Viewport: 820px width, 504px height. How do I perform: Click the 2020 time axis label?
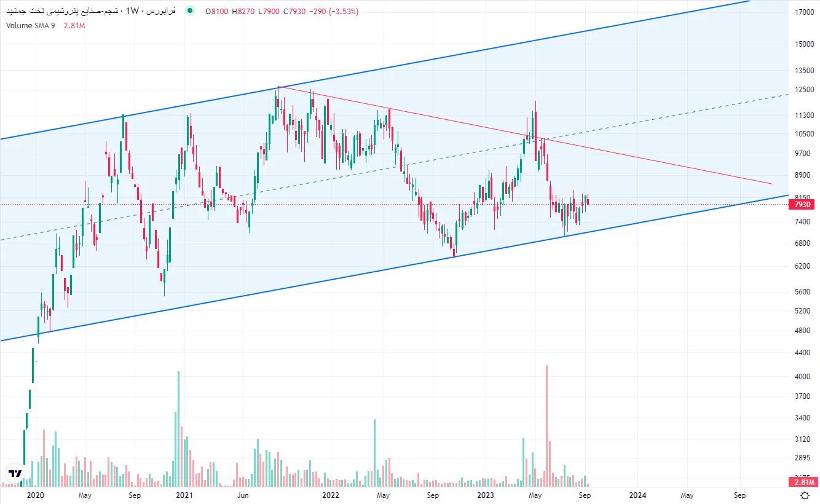pos(36,495)
